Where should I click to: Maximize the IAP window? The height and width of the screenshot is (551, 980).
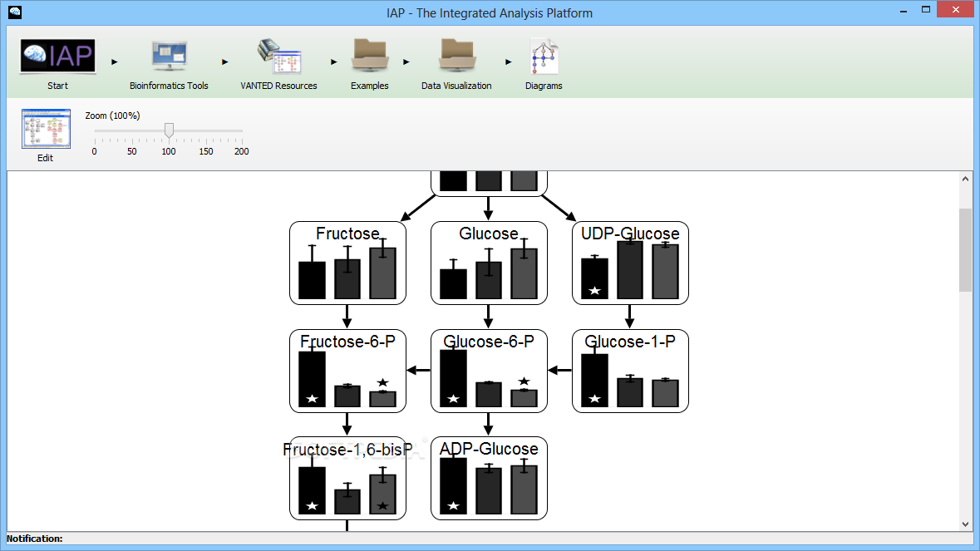(926, 10)
